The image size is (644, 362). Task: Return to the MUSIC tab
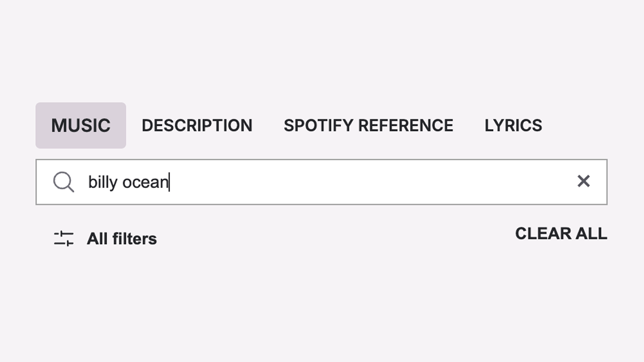point(80,125)
